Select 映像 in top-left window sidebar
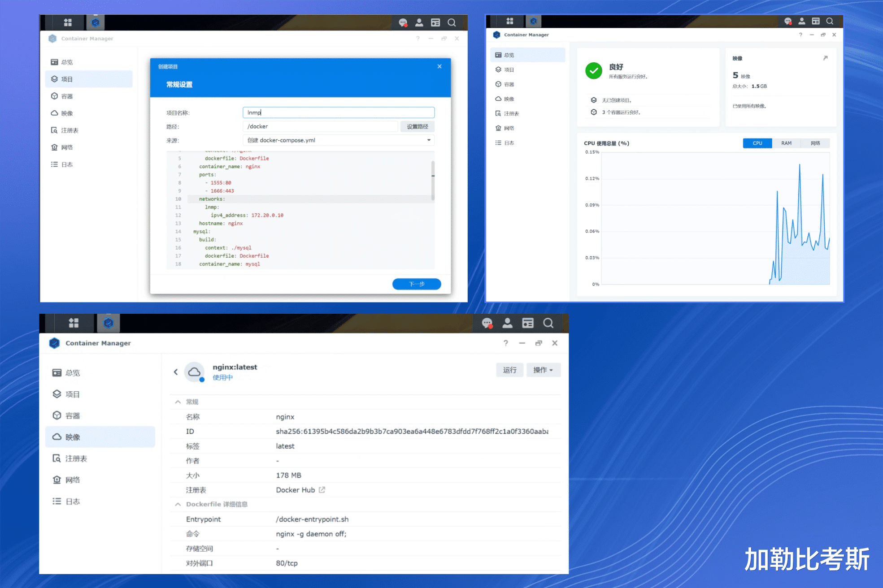This screenshot has height=588, width=883. [x=89, y=113]
